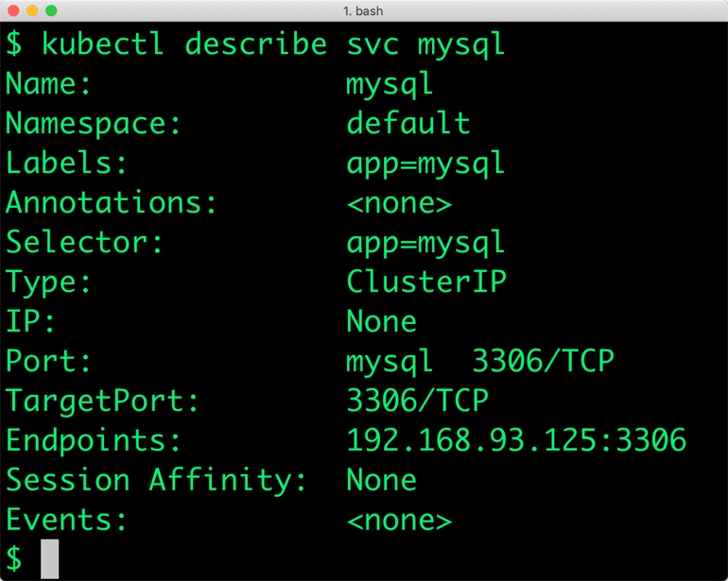This screenshot has height=581, width=728.
Task: Click the <none> value beside Annotations:
Action: [399, 203]
